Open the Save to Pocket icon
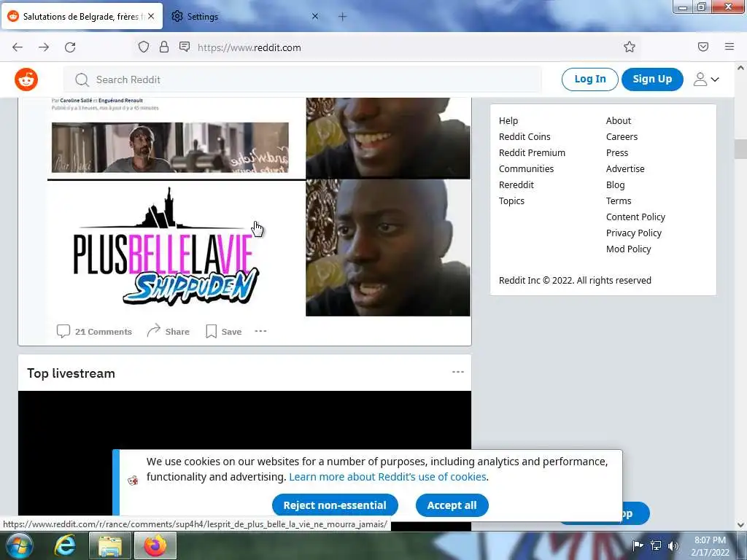This screenshot has width=747, height=560. coord(703,47)
